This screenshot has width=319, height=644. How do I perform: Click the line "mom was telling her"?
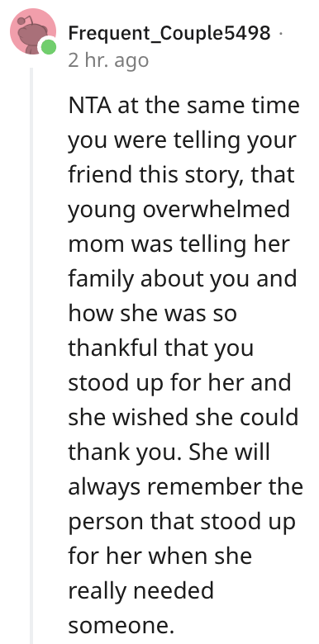coord(179,244)
